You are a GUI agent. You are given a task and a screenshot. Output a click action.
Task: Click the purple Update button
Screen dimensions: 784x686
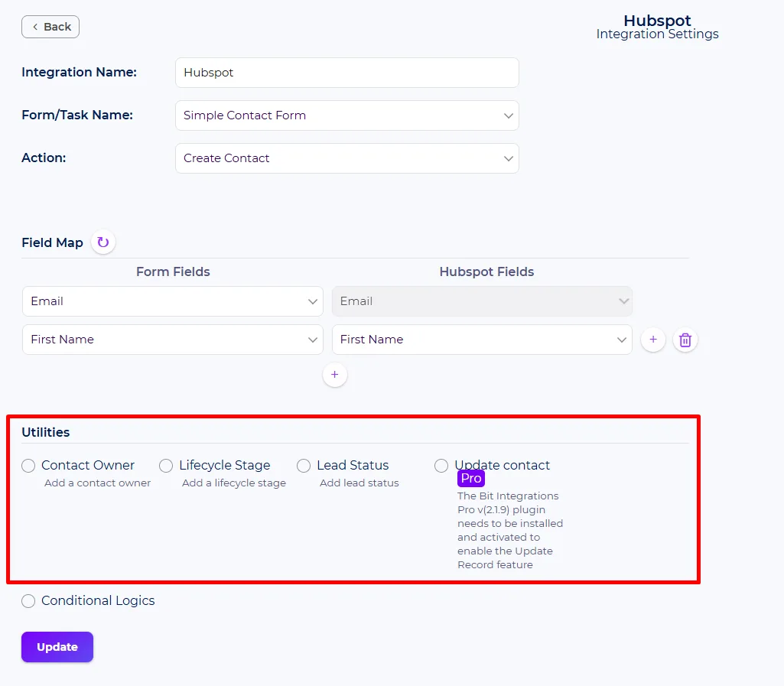pyautogui.click(x=57, y=647)
